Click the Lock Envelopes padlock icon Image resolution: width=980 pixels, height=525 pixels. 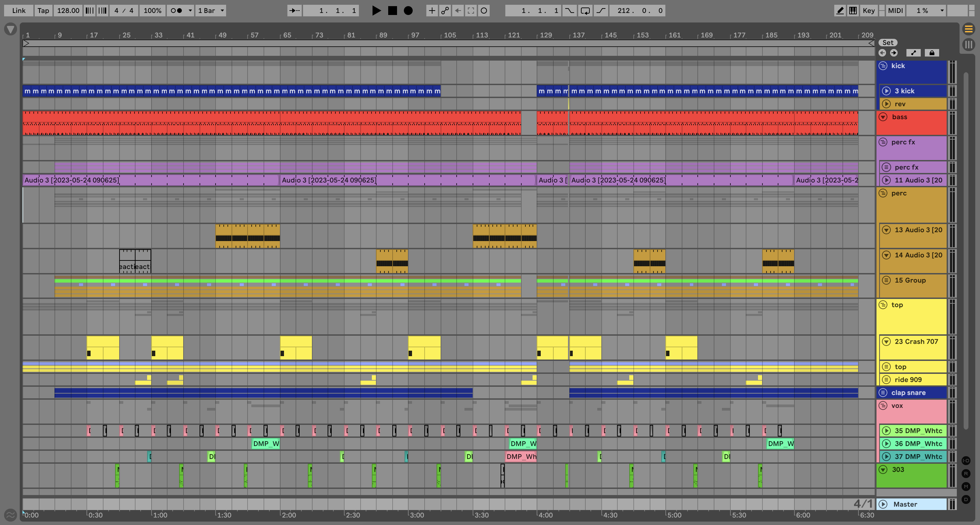click(x=932, y=53)
